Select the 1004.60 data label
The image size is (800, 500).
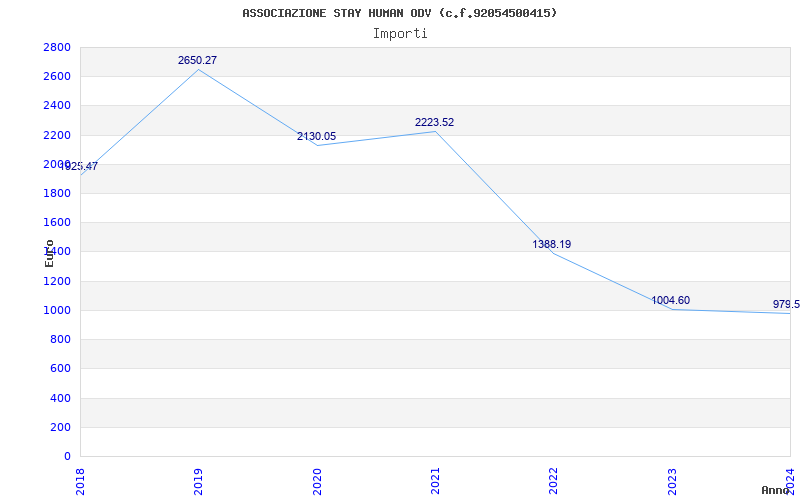pyautogui.click(x=670, y=301)
